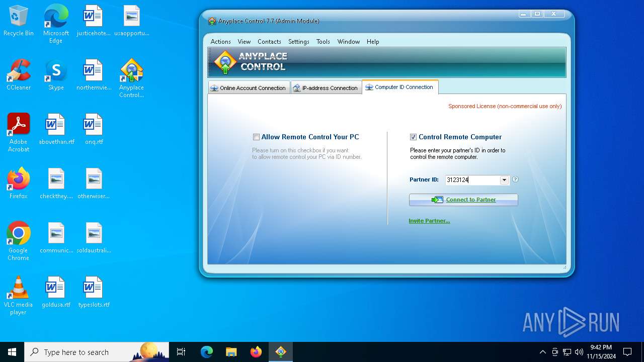Open the Settings menu
Viewport: 644px width, 362px height.
click(298, 42)
